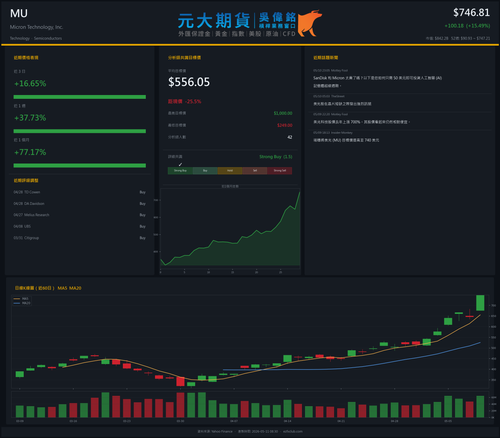Viewport: 500px width, 438px height.
Task: Click the $746.81 current price
Action: click(471, 13)
